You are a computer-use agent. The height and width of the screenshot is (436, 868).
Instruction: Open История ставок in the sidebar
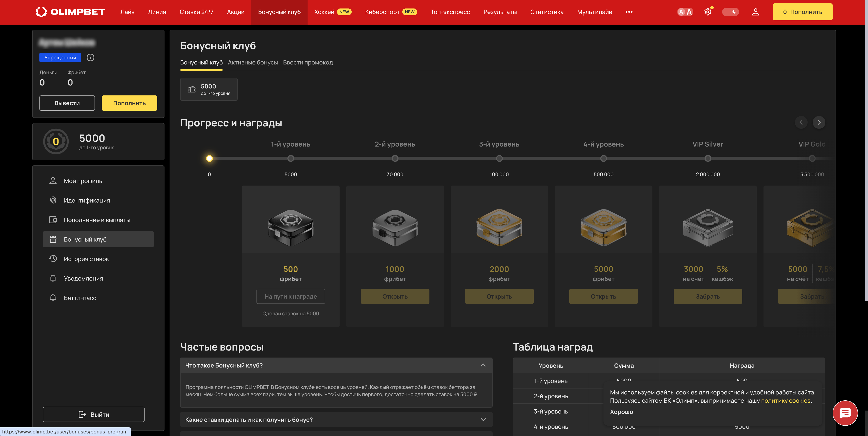pyautogui.click(x=86, y=259)
